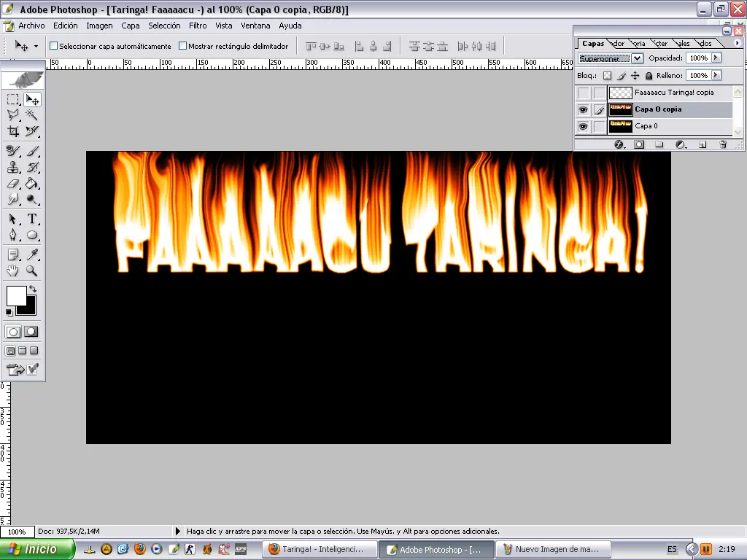Open adjustment layer menu icon
747x560 pixels.
[681, 144]
